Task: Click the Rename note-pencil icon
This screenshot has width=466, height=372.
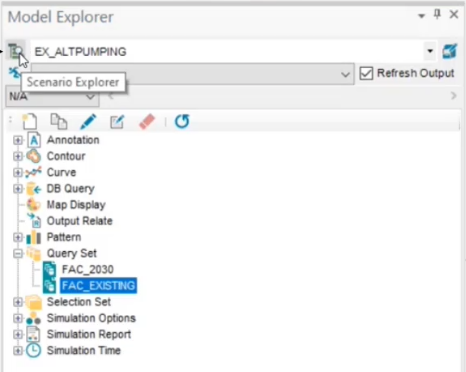Action: [x=117, y=122]
